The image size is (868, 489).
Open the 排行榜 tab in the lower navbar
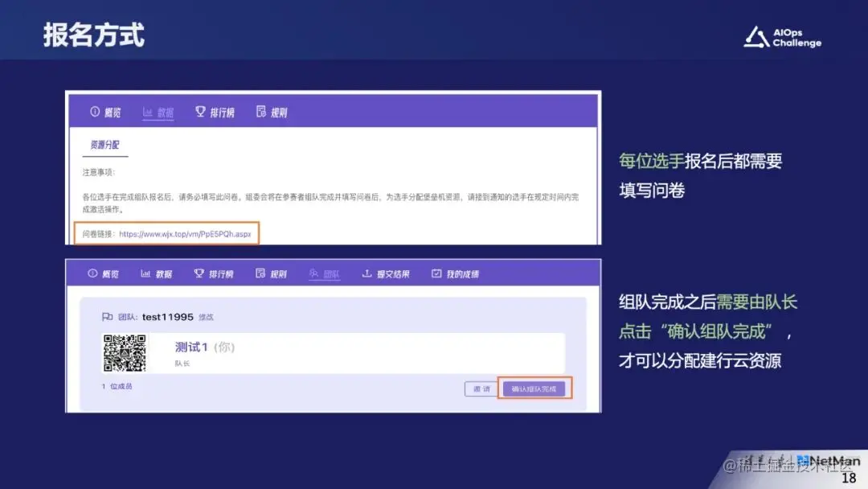(x=215, y=273)
